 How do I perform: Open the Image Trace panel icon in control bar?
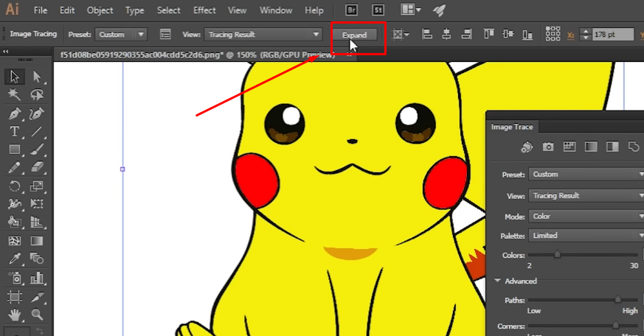point(165,35)
